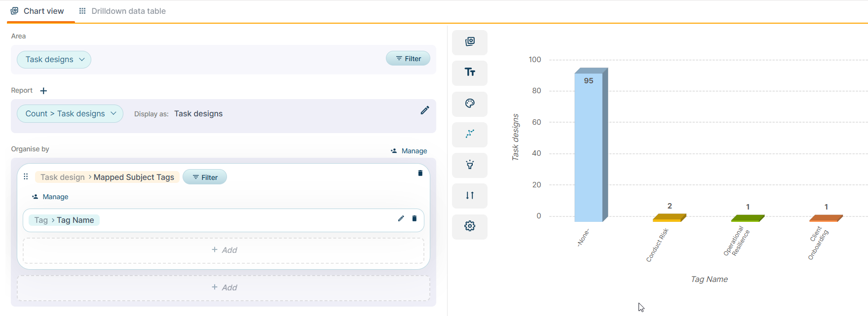Image resolution: width=868 pixels, height=316 pixels.
Task: Click the Area Filter button
Action: coord(408,59)
